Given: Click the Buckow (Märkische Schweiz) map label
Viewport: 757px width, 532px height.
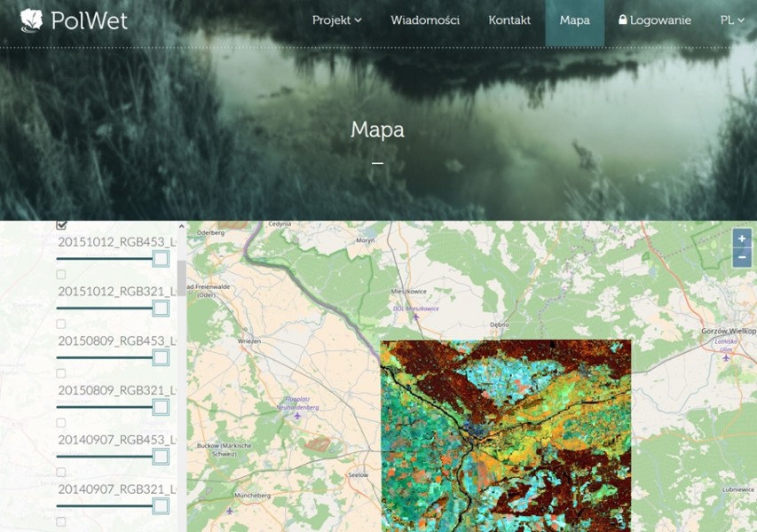Looking at the screenshot, I should tap(225, 450).
